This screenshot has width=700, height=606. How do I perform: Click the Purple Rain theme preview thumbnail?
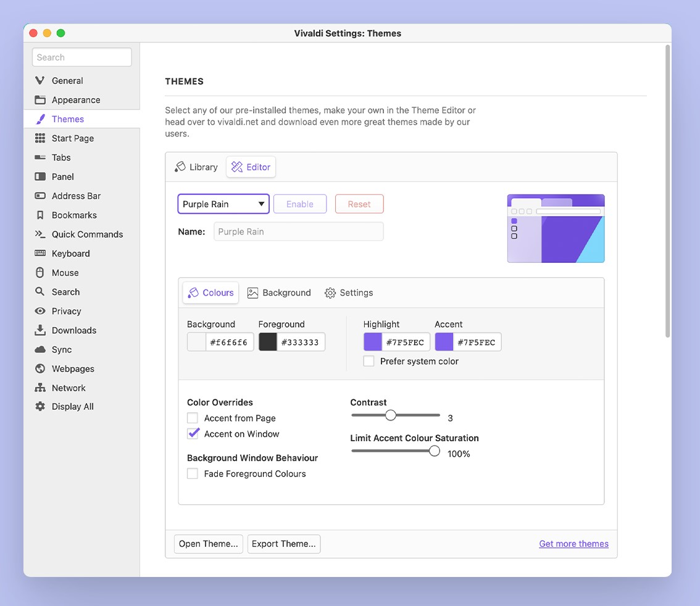[556, 228]
